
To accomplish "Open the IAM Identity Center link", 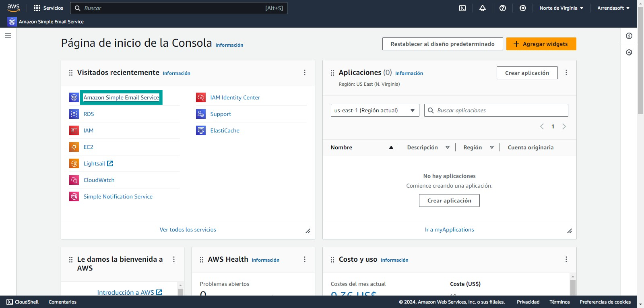I will (x=235, y=97).
